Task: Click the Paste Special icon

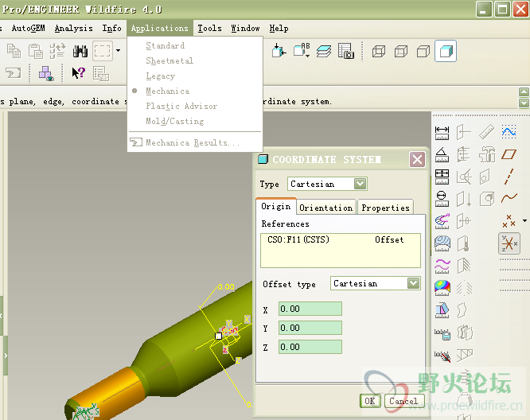Action: (x=58, y=51)
